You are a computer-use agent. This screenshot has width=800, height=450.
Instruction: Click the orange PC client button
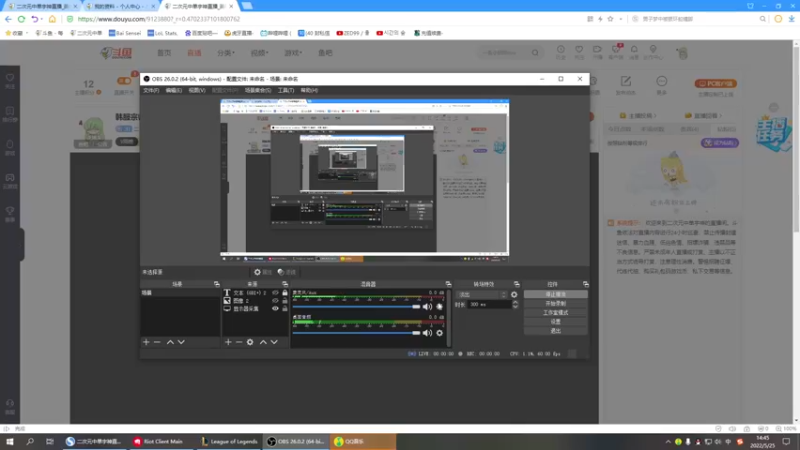[x=715, y=83]
